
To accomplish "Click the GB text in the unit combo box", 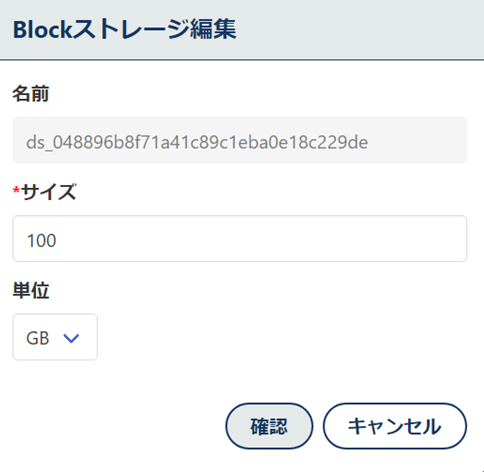I will [x=38, y=338].
